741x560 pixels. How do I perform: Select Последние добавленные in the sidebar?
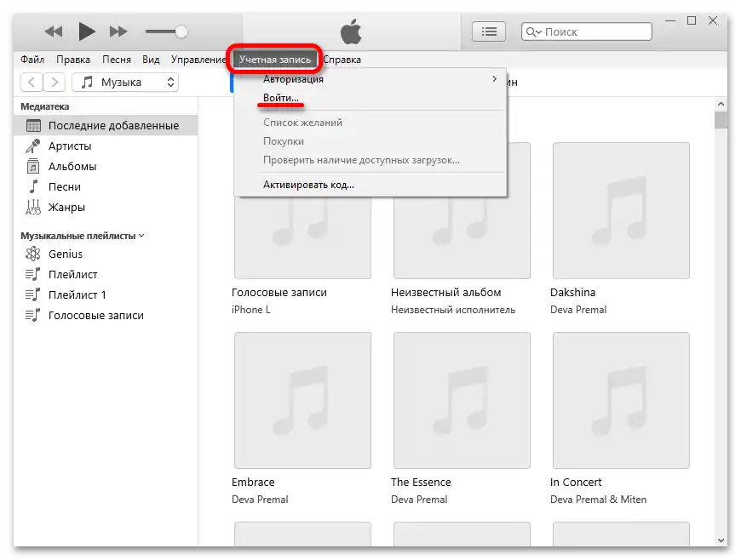pos(106,126)
